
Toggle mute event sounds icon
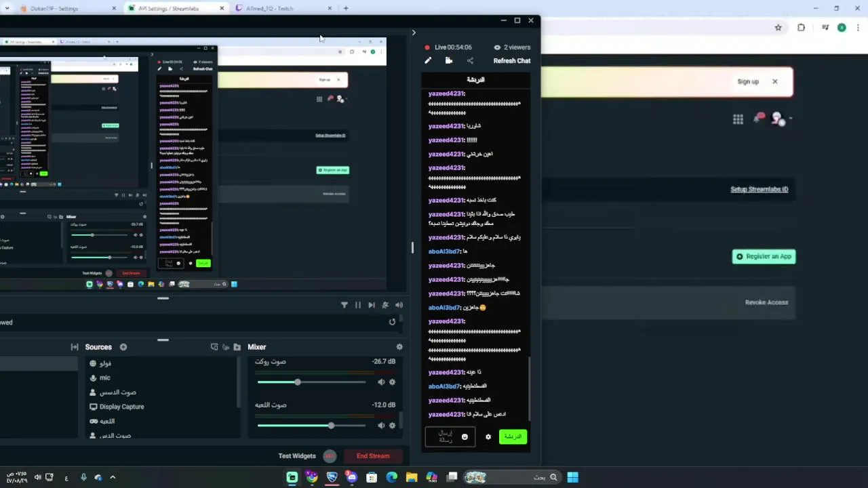385,305
